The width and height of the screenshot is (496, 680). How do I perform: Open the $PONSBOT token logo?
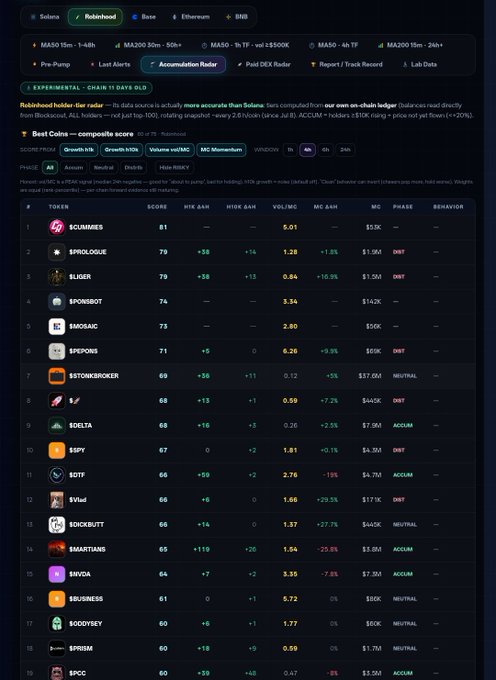[57, 301]
